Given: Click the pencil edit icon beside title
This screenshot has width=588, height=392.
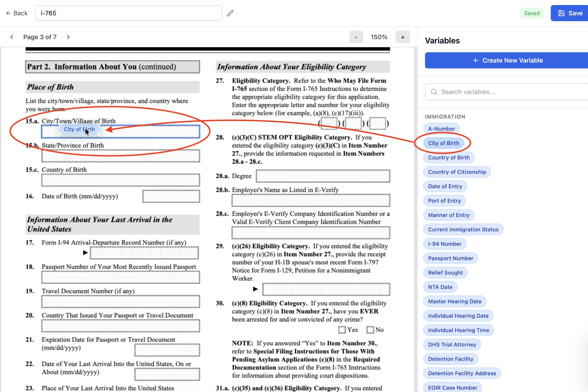Looking at the screenshot, I should pos(230,13).
